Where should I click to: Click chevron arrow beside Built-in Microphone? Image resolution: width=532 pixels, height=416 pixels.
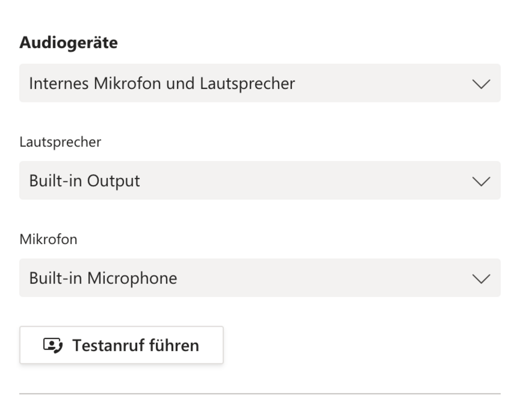(x=481, y=279)
